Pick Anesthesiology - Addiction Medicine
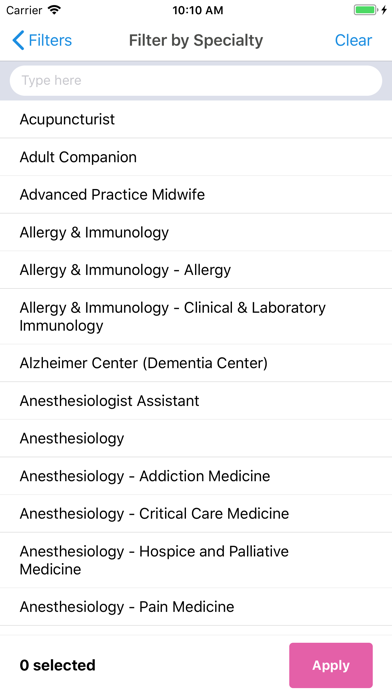This screenshot has width=392, height=696. pyautogui.click(x=196, y=476)
